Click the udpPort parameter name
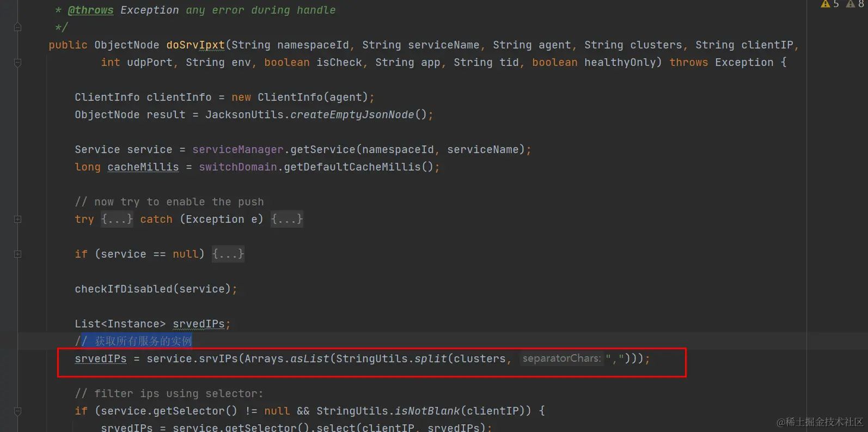 (x=150, y=63)
